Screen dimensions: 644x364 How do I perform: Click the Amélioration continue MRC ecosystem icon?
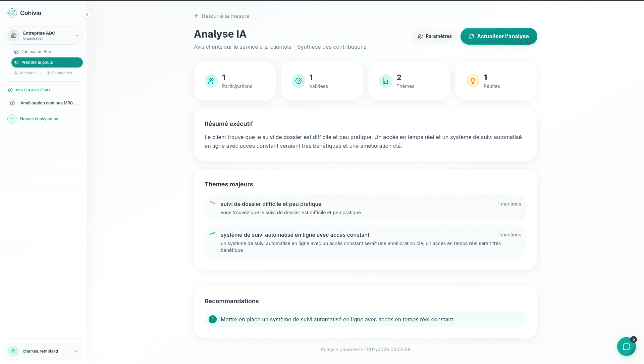point(12,103)
